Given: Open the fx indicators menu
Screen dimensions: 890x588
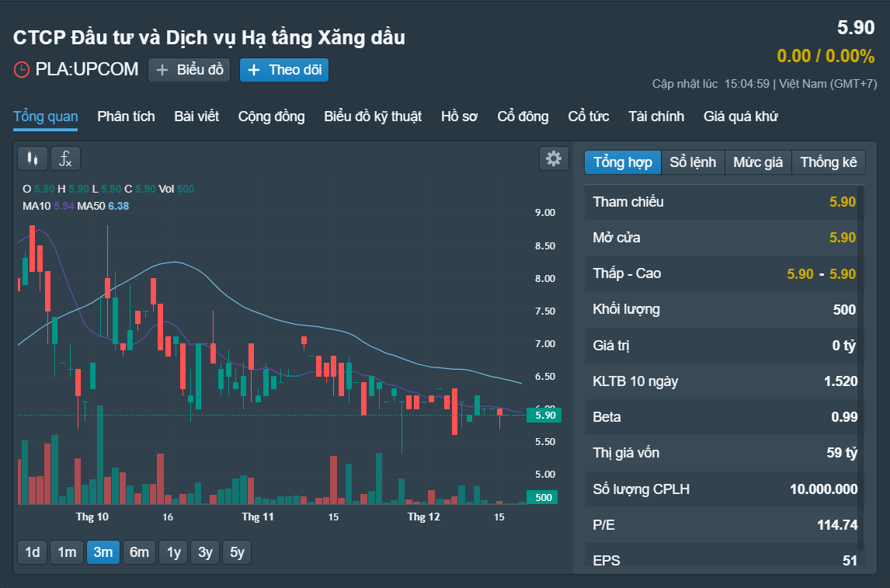Looking at the screenshot, I should (66, 159).
